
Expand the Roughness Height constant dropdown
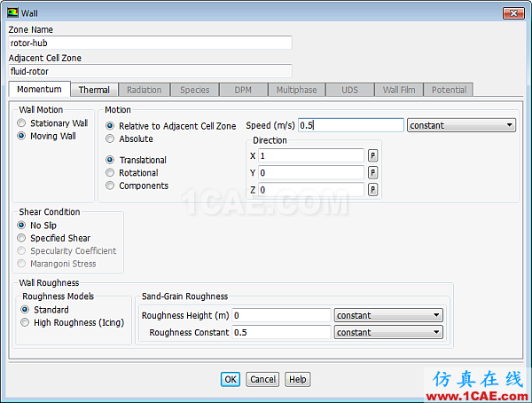pos(387,315)
